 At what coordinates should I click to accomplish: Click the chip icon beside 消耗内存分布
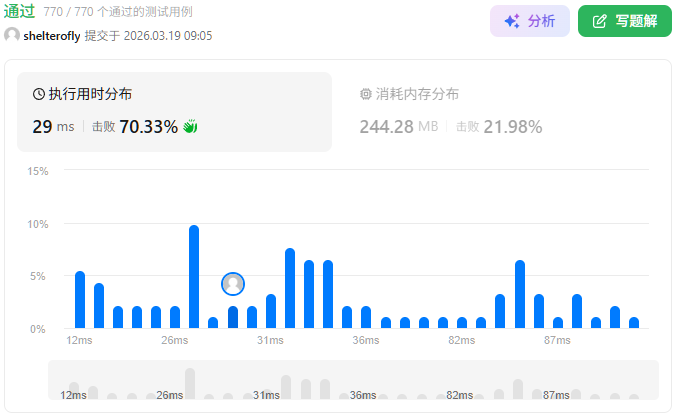pyautogui.click(x=365, y=94)
